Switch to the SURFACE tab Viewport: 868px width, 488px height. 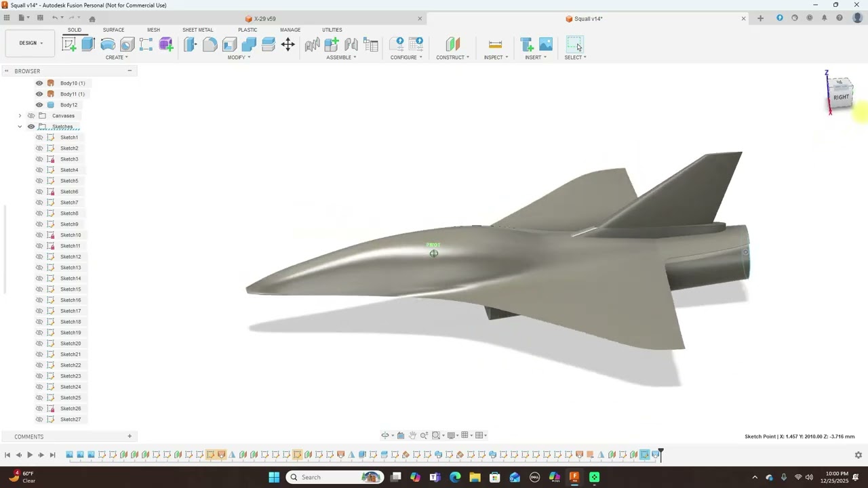coord(113,30)
